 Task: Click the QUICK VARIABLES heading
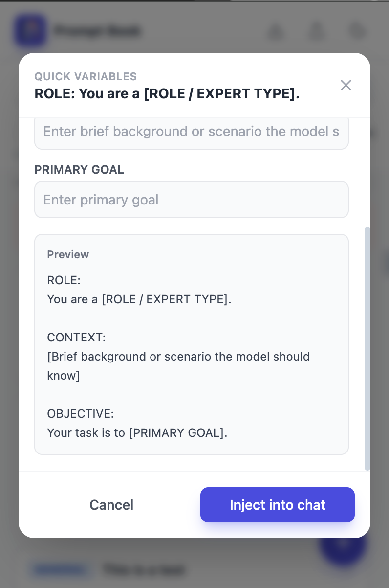(x=86, y=76)
